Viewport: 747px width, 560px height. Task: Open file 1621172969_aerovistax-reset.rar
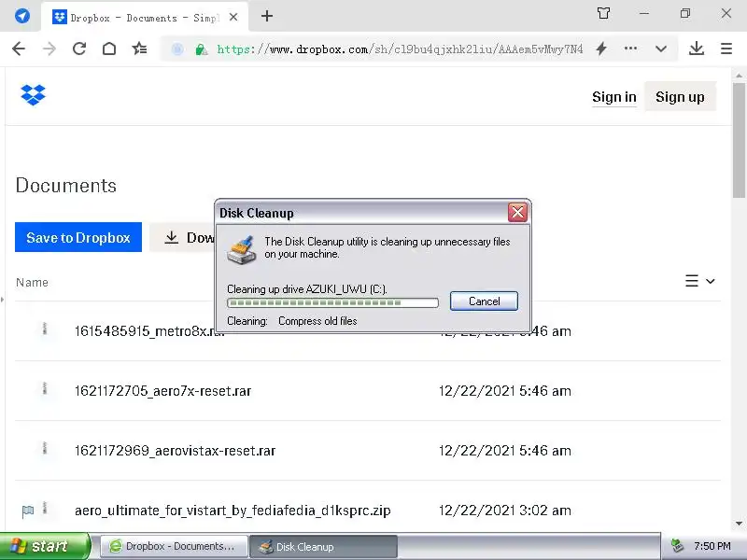click(175, 451)
